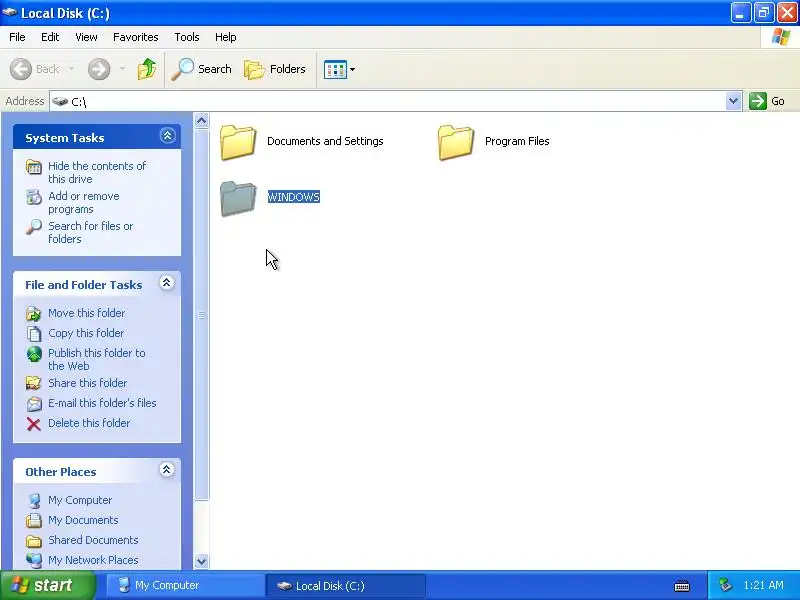Click the Back arrow button
The width and height of the screenshot is (800, 600).
pos(21,69)
